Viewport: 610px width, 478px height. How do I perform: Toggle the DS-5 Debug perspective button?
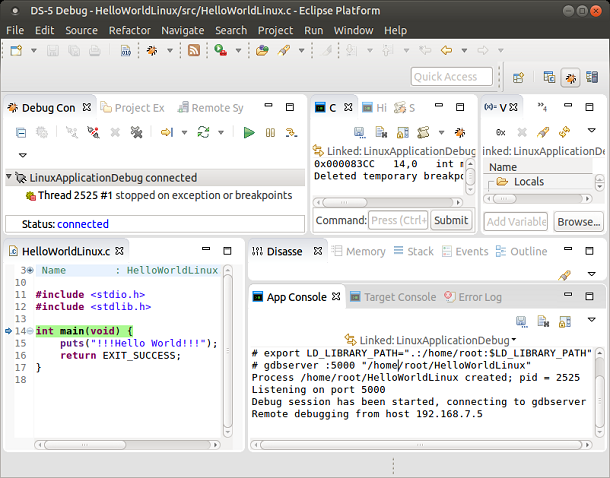(570, 77)
